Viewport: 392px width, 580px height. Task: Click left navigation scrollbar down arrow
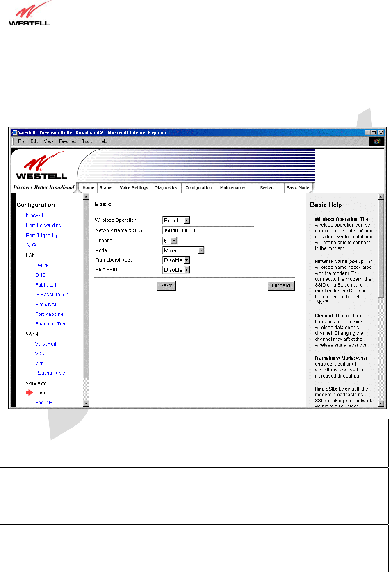[x=86, y=403]
